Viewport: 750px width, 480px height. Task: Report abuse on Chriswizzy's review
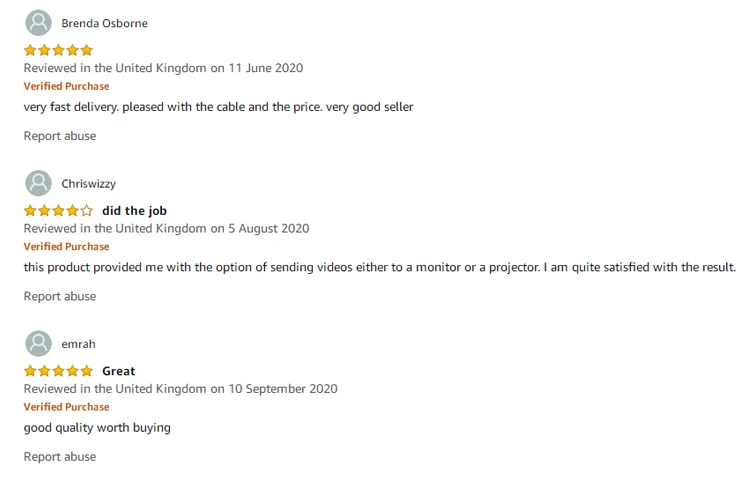(60, 296)
